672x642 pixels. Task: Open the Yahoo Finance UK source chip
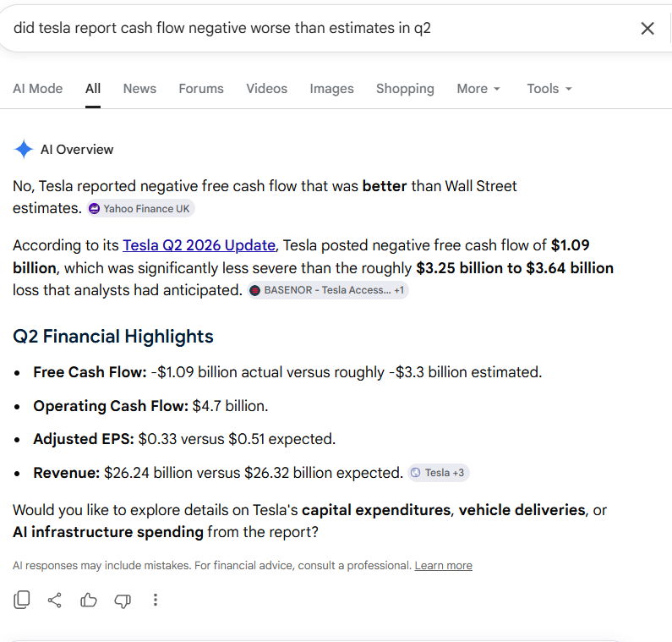[x=140, y=209]
